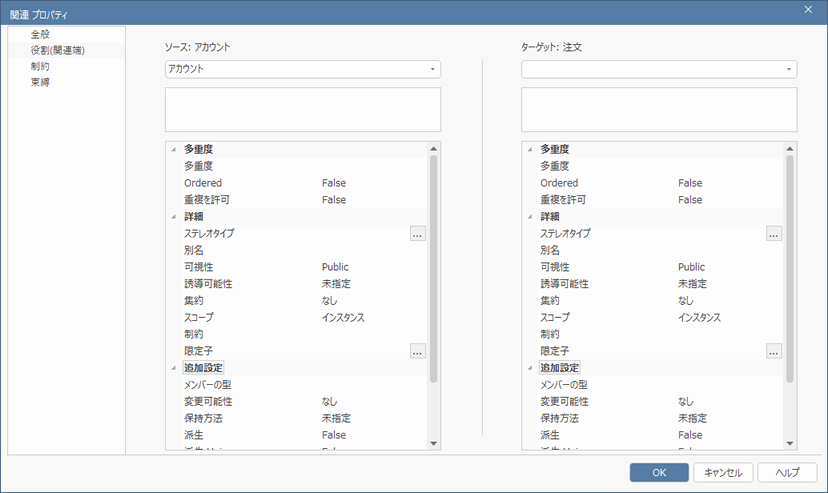Open source 限定子 ellipsis button
Viewport: 828px width, 493px height.
pos(418,351)
